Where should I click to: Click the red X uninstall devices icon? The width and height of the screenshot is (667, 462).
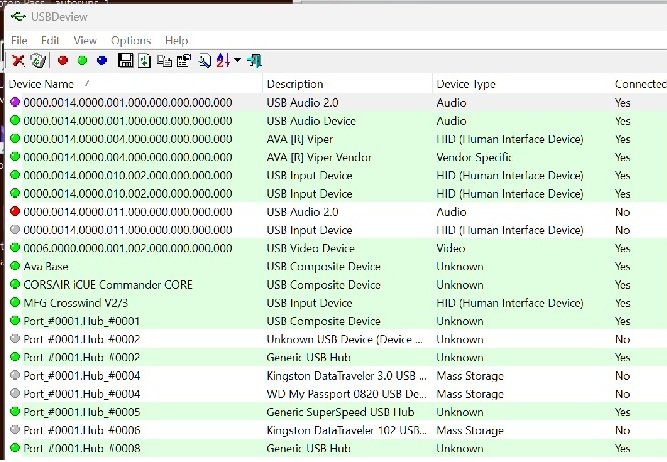pyautogui.click(x=18, y=61)
